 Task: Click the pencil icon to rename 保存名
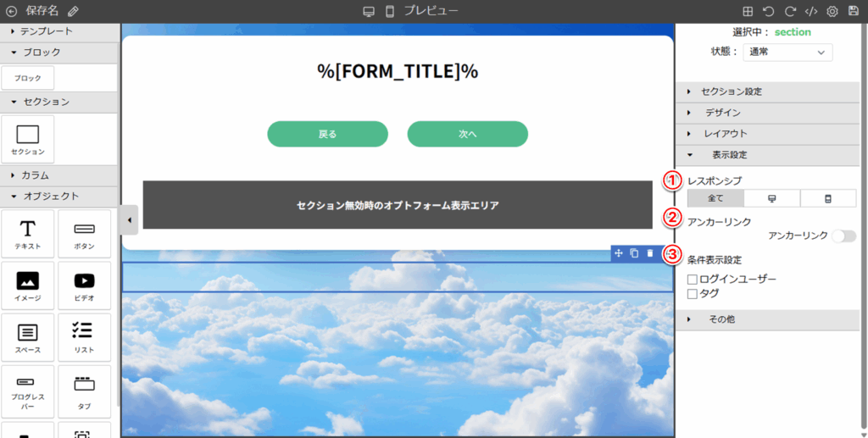pyautogui.click(x=73, y=11)
